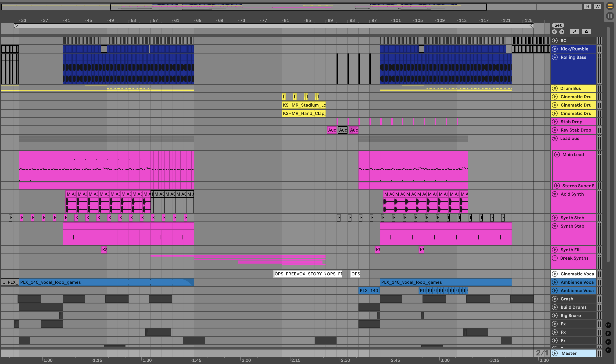
Task: Toggle Optimize Arrangement Height H button
Action: [x=587, y=7]
